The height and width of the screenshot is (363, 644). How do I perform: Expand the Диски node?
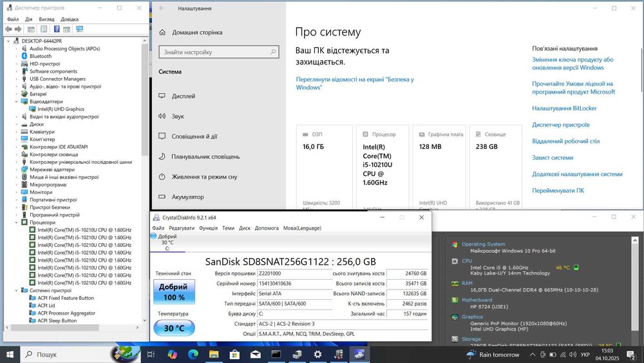pyautogui.click(x=17, y=124)
